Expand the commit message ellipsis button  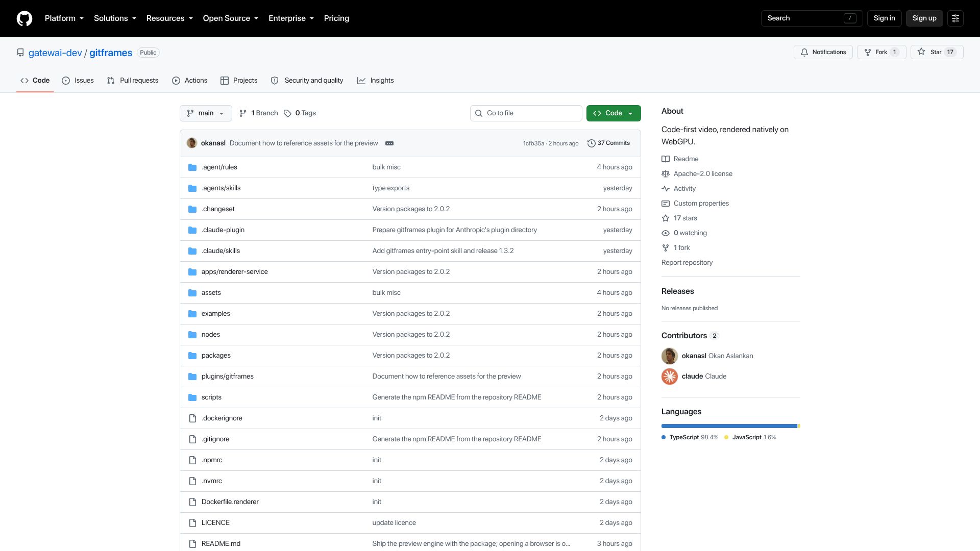tap(389, 143)
